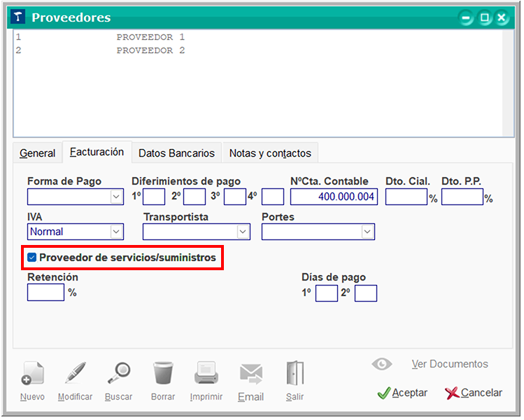Click the Borrar trash bin icon
Viewport: 524px width, 420px height.
tap(163, 372)
